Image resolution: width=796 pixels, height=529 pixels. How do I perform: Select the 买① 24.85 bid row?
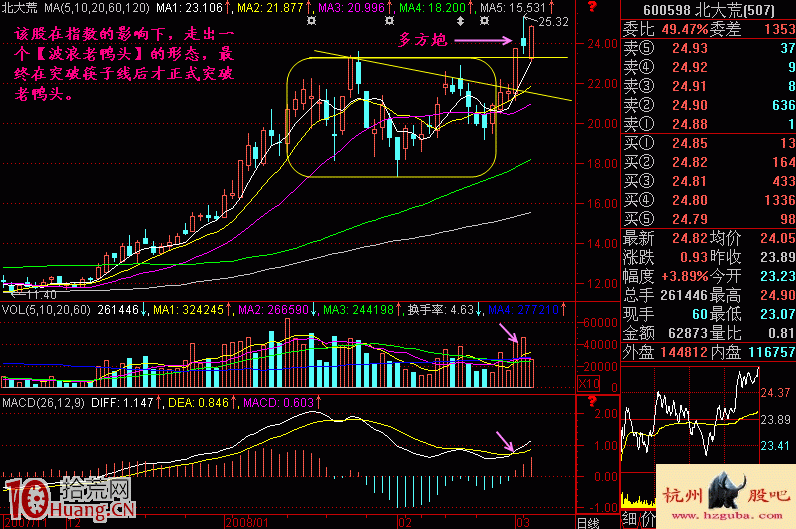pos(709,143)
